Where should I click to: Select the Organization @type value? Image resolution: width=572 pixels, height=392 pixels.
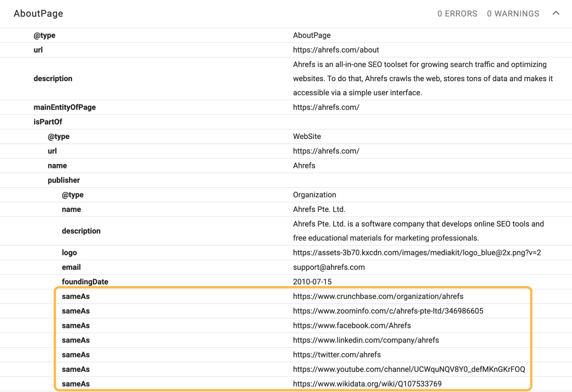(x=314, y=194)
